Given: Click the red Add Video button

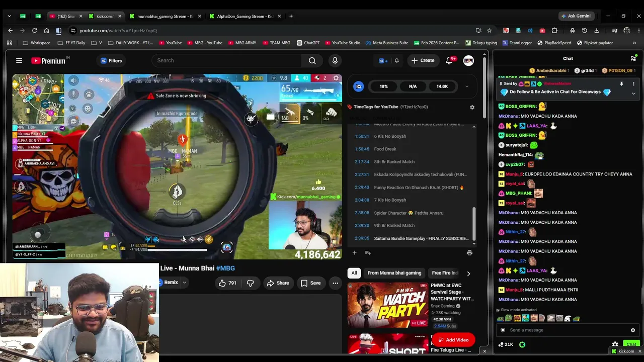Looking at the screenshot, I should (453, 340).
